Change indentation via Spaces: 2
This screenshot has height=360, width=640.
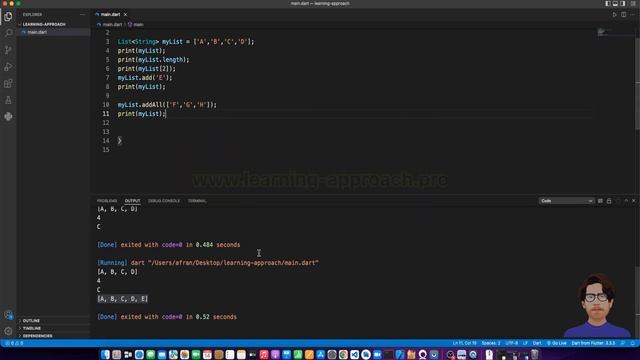(x=491, y=343)
